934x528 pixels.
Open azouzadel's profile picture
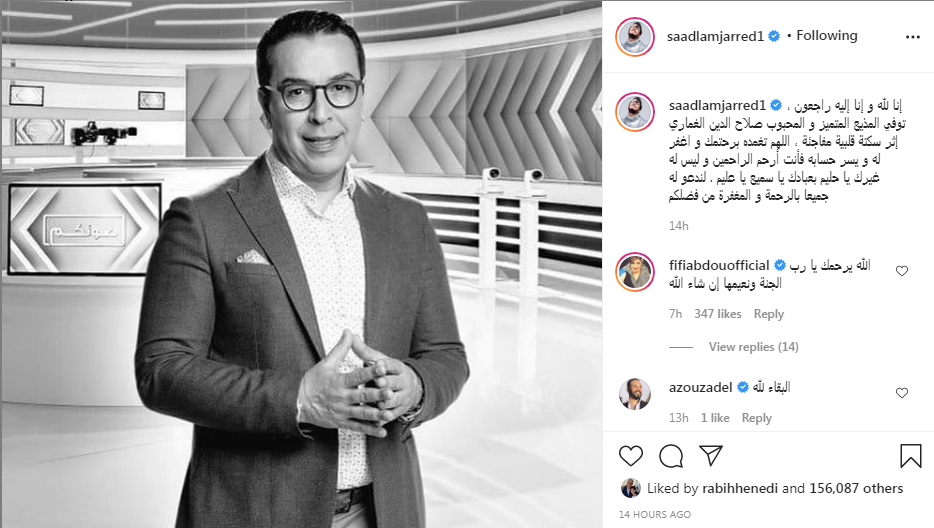[634, 394]
